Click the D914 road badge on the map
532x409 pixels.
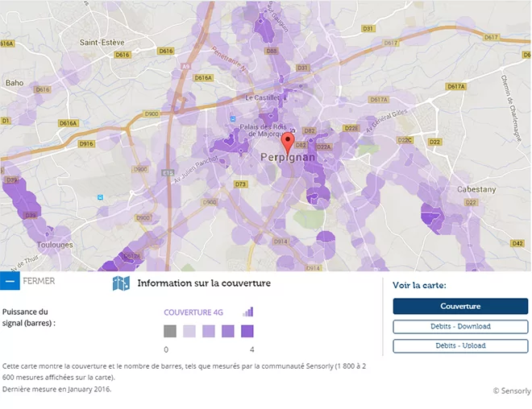(280, 241)
